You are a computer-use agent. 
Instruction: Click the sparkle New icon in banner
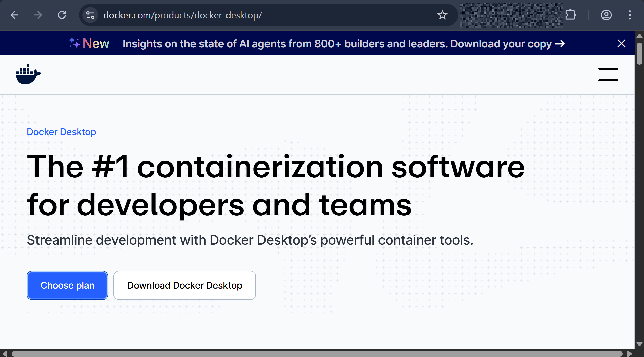pos(89,43)
